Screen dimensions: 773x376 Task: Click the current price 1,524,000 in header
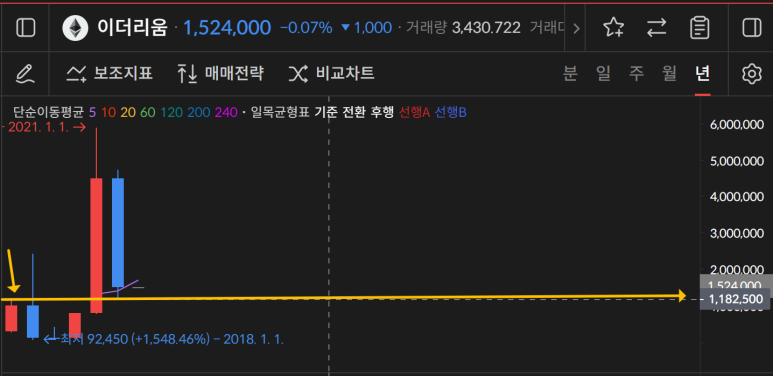pos(227,28)
